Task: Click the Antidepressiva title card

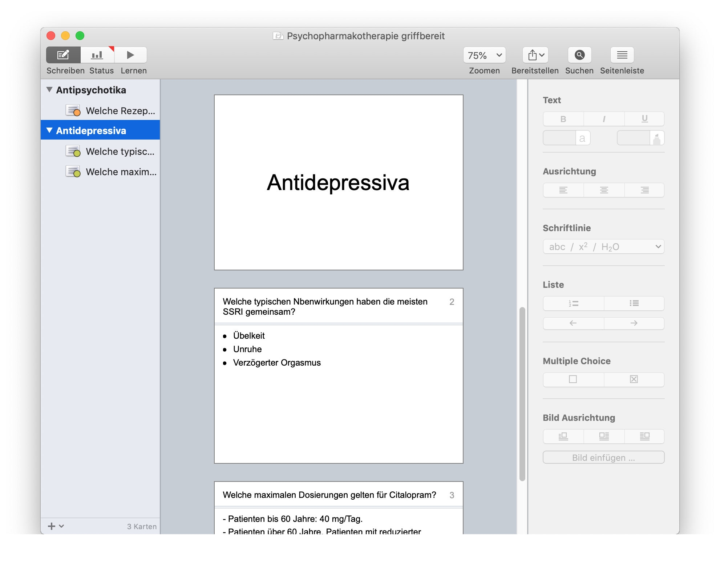Action: pos(339,182)
